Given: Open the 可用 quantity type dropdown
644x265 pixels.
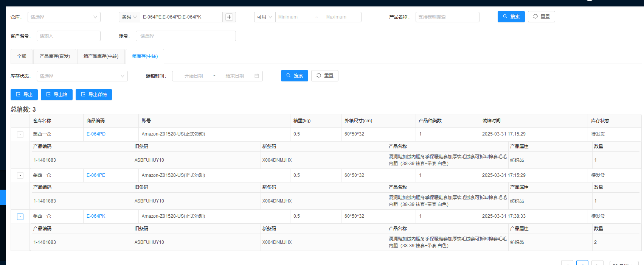Looking at the screenshot, I should click(x=265, y=17).
